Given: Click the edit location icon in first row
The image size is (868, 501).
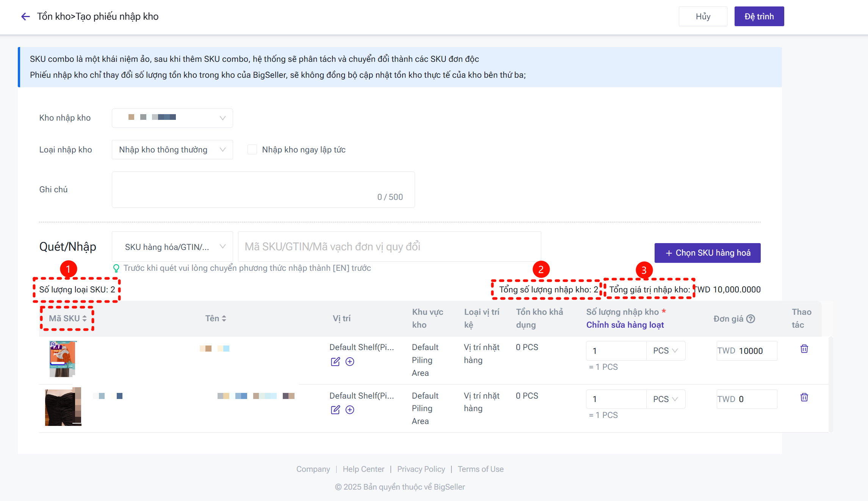Looking at the screenshot, I should point(335,361).
